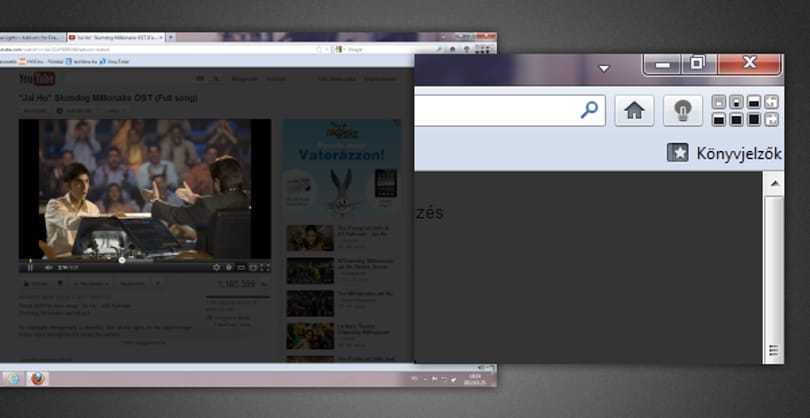
Task: Switch to the Jai Ho YouTube tab
Action: (x=116, y=38)
